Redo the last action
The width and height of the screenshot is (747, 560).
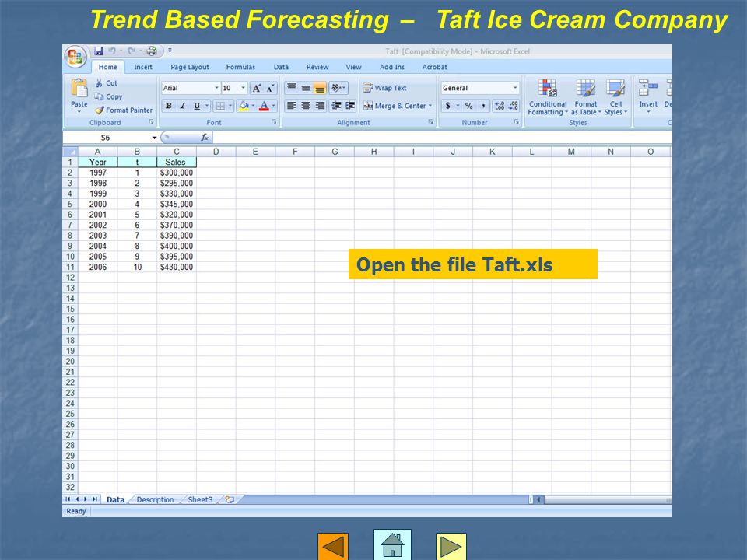132,51
